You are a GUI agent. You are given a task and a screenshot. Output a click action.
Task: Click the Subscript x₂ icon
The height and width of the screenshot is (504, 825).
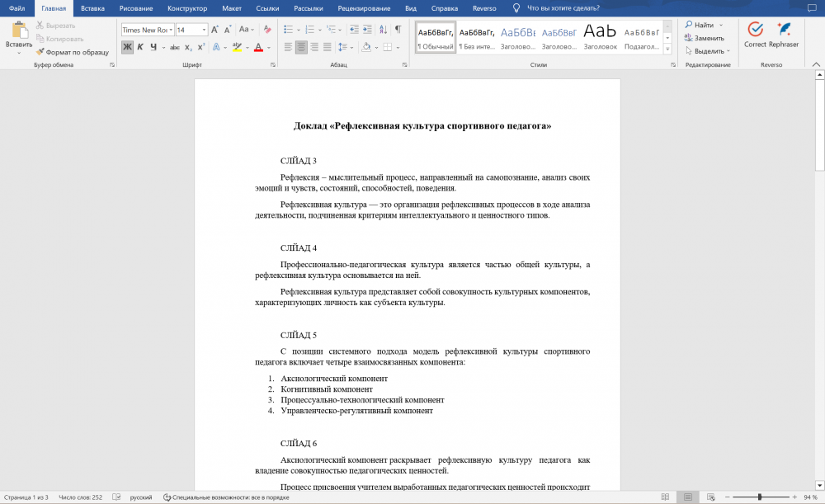click(x=188, y=47)
